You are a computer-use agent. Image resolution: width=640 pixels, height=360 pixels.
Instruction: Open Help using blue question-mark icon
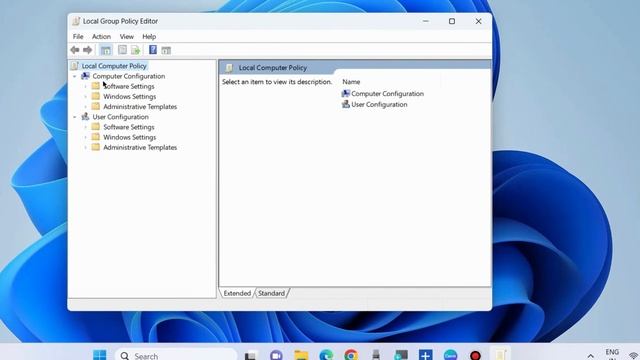coord(153,50)
